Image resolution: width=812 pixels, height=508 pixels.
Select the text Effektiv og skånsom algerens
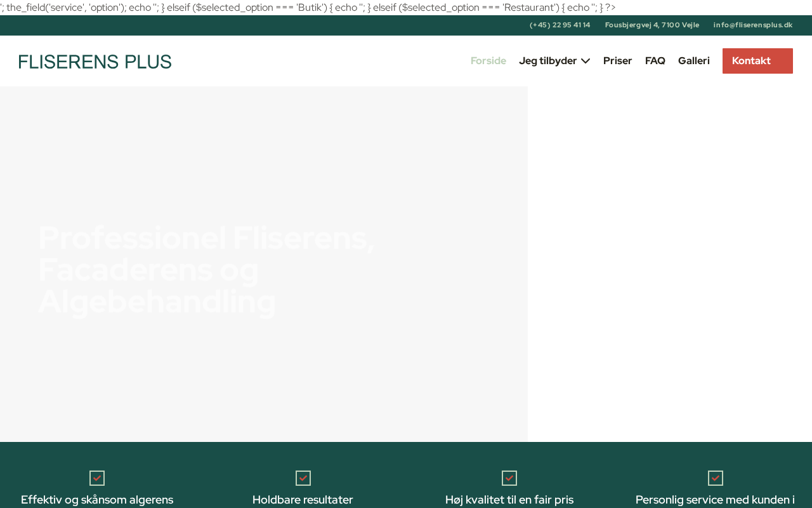click(97, 500)
